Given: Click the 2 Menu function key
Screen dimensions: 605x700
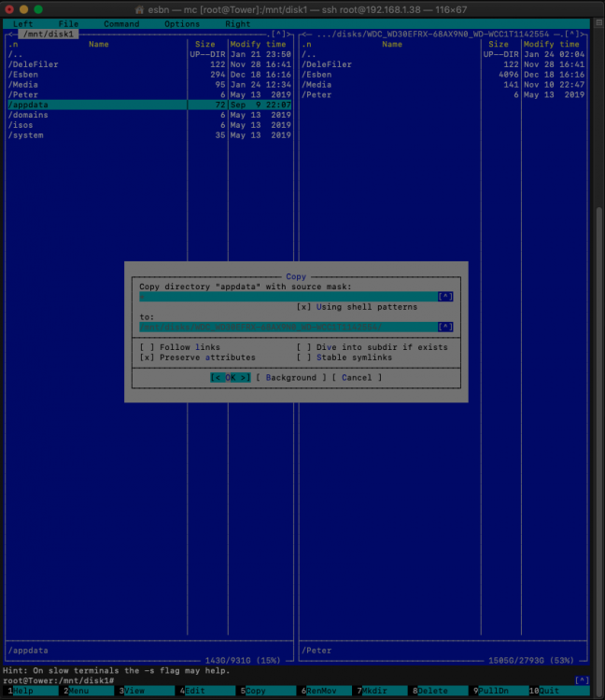Looking at the screenshot, I should pyautogui.click(x=89, y=691).
